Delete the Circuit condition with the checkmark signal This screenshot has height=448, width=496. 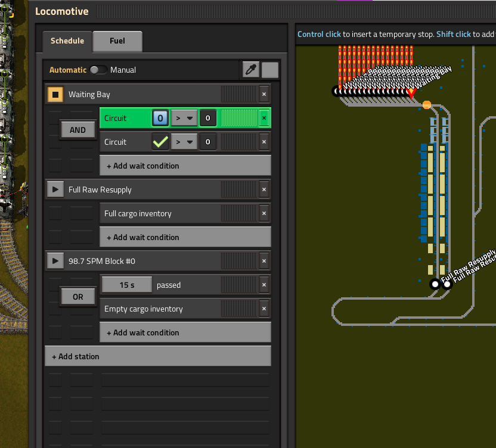[264, 142]
